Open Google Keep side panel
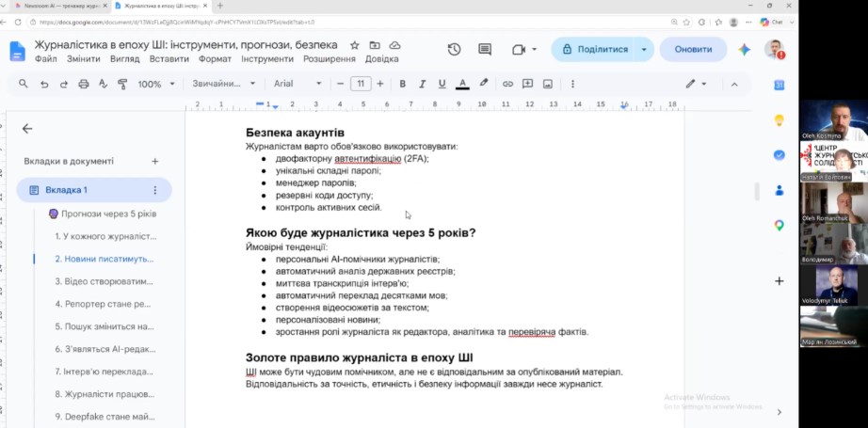Image resolution: width=868 pixels, height=428 pixels. pyautogui.click(x=779, y=120)
